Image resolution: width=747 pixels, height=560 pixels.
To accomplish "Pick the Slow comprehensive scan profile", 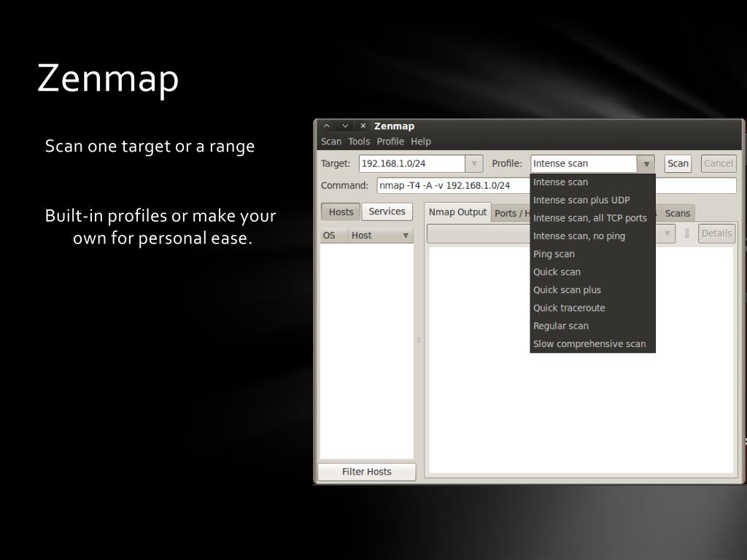I will (592, 344).
